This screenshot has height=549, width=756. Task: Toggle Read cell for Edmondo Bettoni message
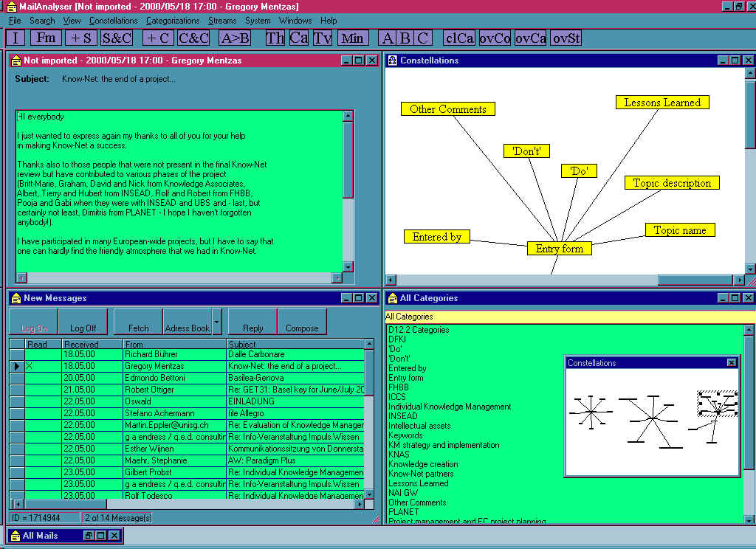point(43,378)
